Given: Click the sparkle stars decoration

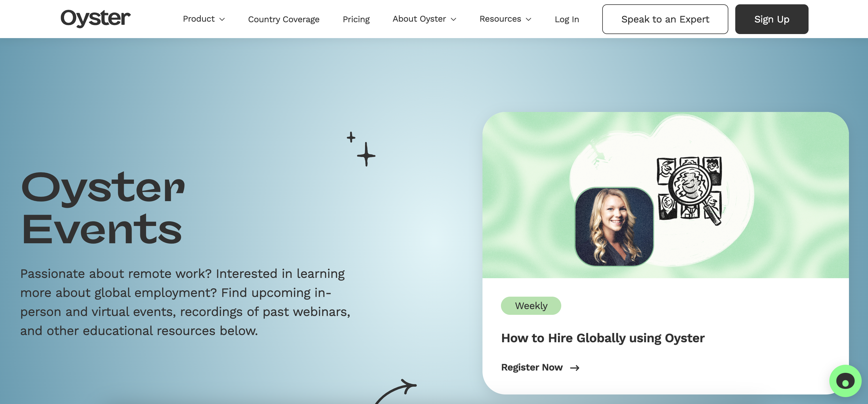Looking at the screenshot, I should pyautogui.click(x=361, y=149).
